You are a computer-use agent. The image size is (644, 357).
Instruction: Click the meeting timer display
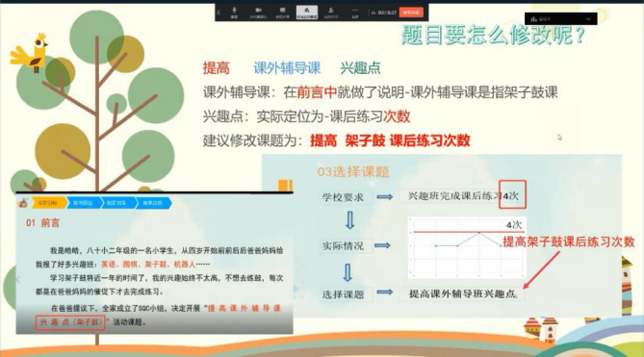click(387, 13)
